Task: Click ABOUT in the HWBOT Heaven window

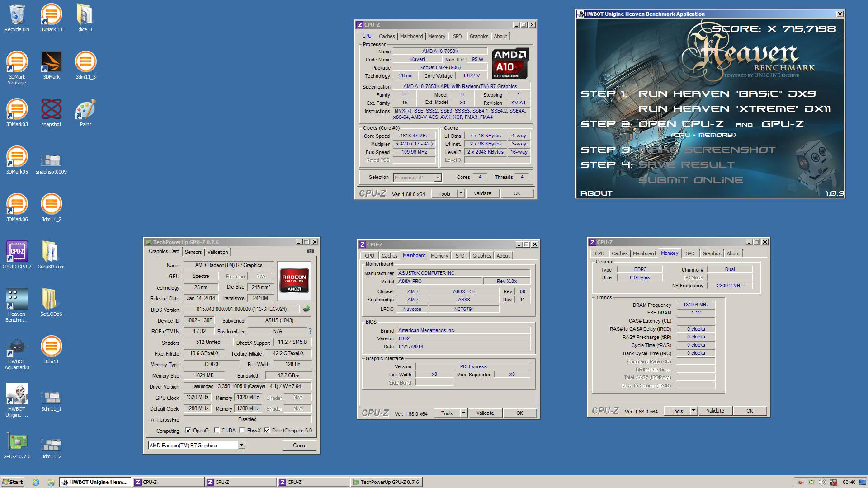Action: tap(596, 193)
